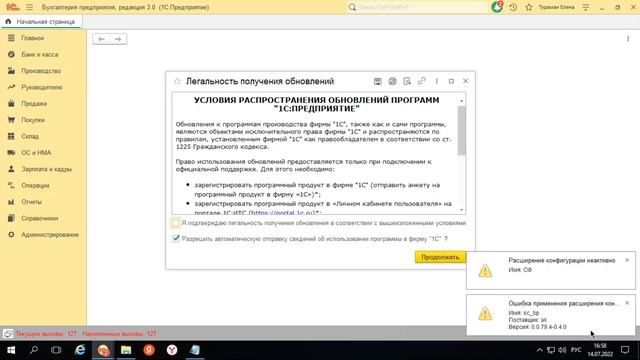Open the three-dot menu at page right edge
Screen dimensions: 640x360
pos(628,39)
